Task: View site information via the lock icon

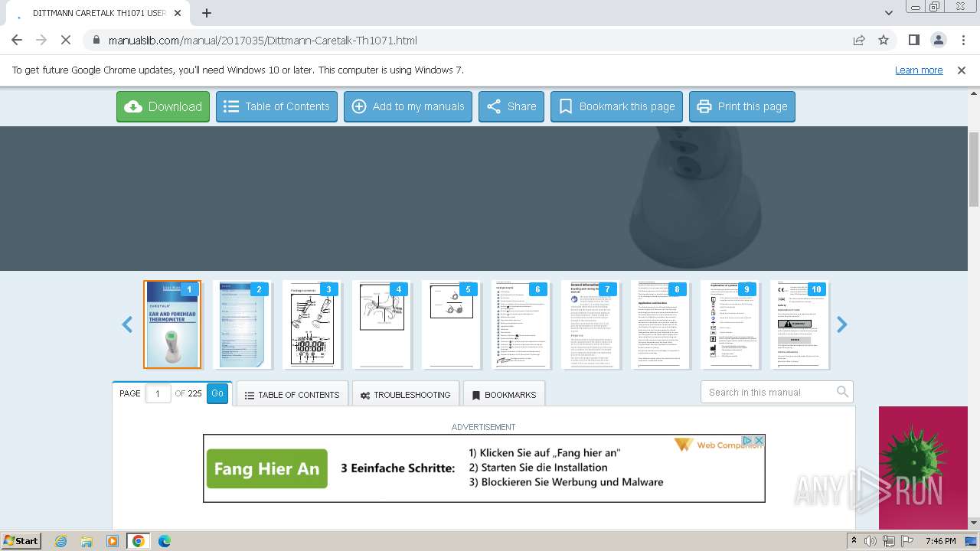Action: [96, 40]
